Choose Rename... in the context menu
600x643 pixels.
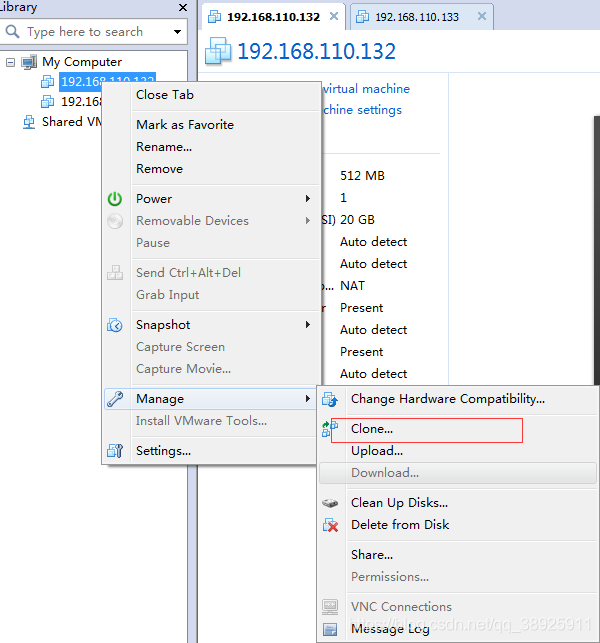coord(164,147)
